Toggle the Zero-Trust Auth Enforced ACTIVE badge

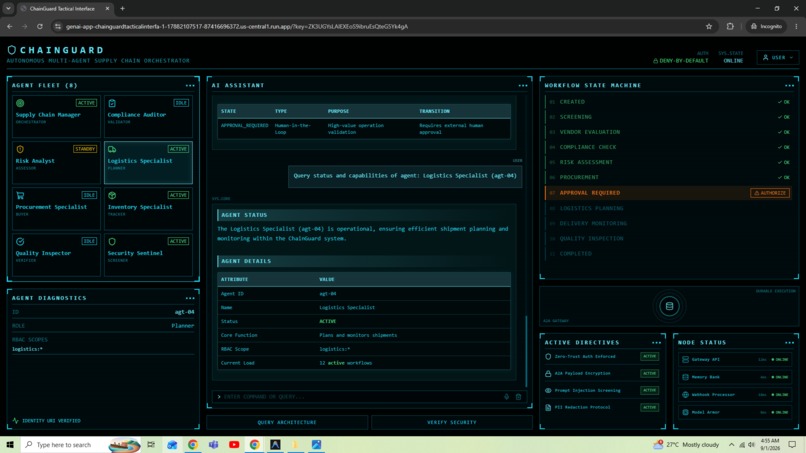tap(649, 356)
